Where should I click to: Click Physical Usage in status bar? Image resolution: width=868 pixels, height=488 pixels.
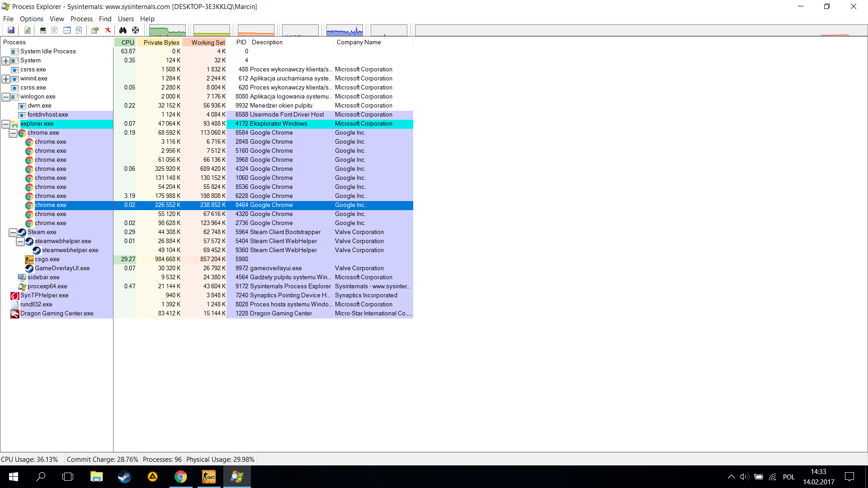click(x=221, y=460)
